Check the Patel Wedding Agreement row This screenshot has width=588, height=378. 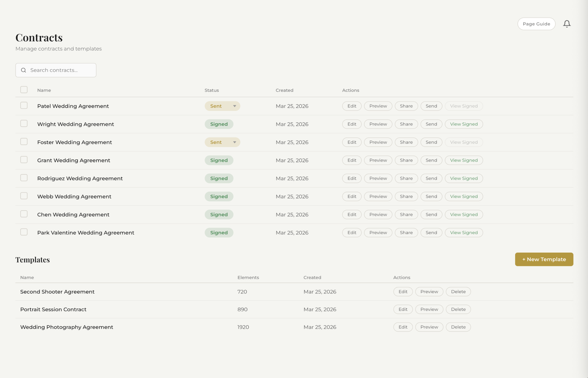[x=24, y=105]
